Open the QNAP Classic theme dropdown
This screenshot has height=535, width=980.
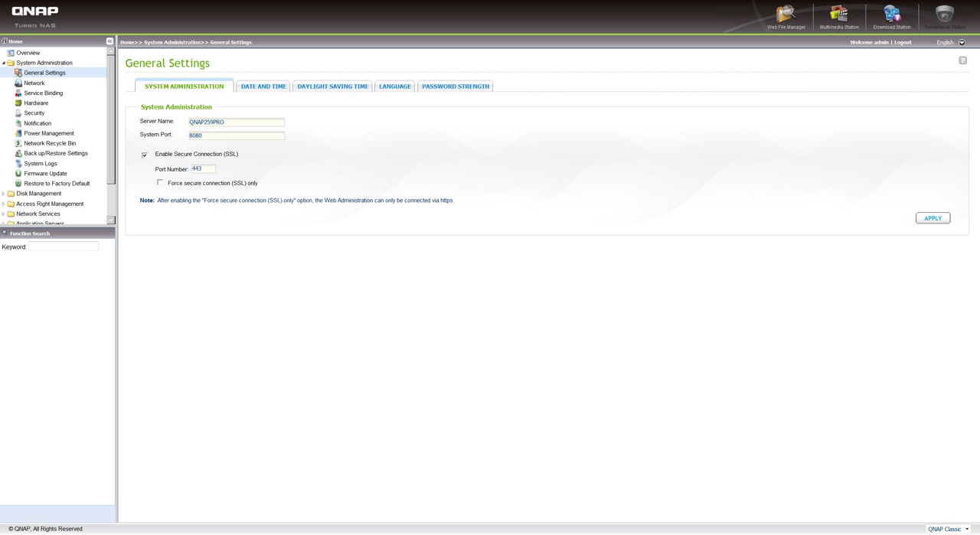949,529
